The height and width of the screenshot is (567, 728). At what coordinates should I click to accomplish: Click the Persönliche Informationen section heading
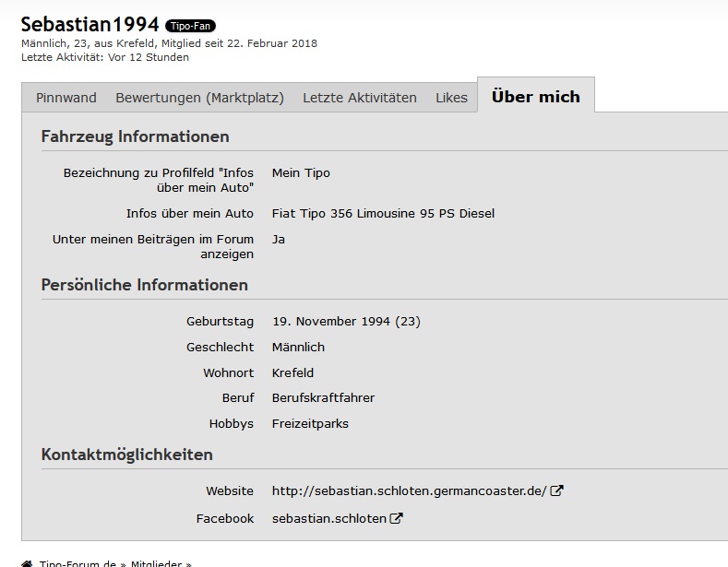(144, 285)
